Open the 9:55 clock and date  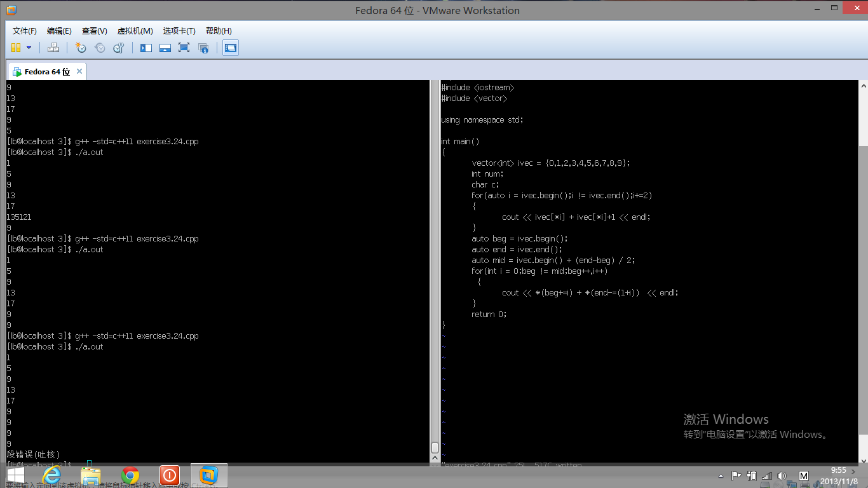(838, 475)
